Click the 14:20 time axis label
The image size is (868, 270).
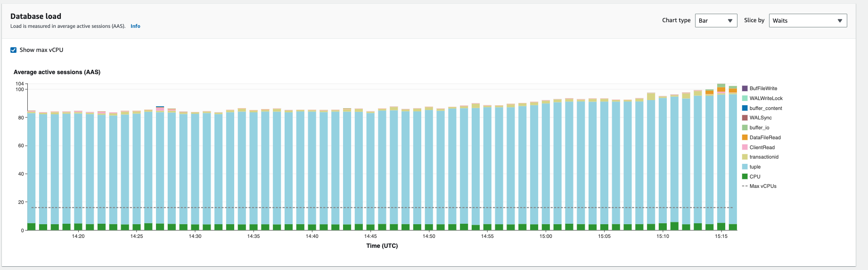tap(78, 236)
